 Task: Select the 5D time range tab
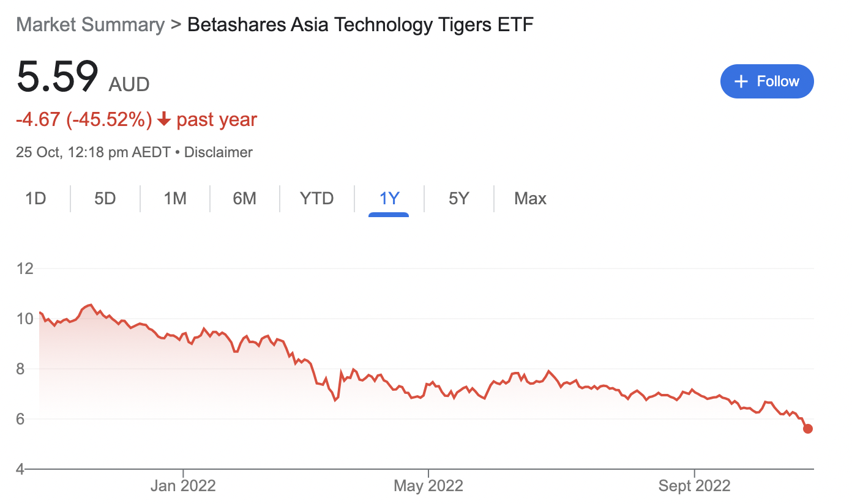tap(105, 199)
